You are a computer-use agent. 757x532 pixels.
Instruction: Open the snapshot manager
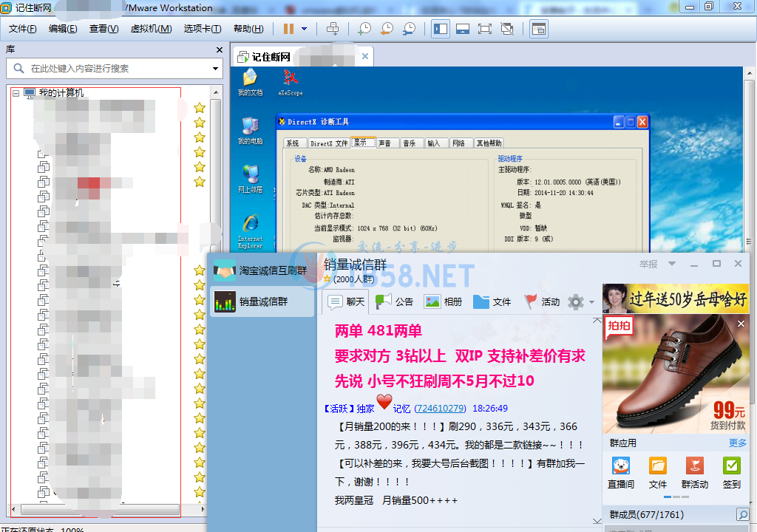(408, 29)
